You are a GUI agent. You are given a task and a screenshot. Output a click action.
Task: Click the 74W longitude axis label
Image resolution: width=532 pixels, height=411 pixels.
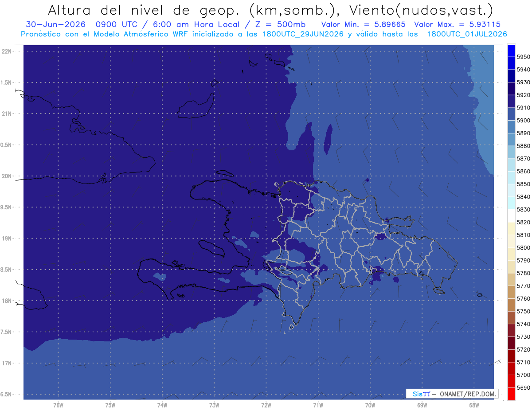point(162,405)
